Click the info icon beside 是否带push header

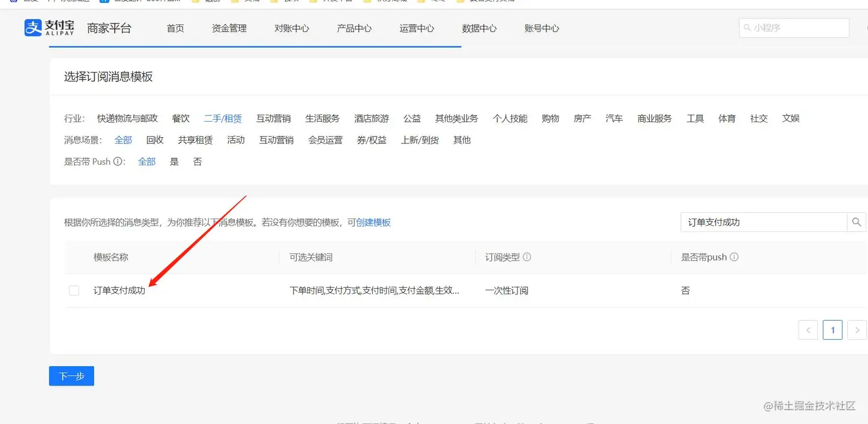(x=734, y=257)
